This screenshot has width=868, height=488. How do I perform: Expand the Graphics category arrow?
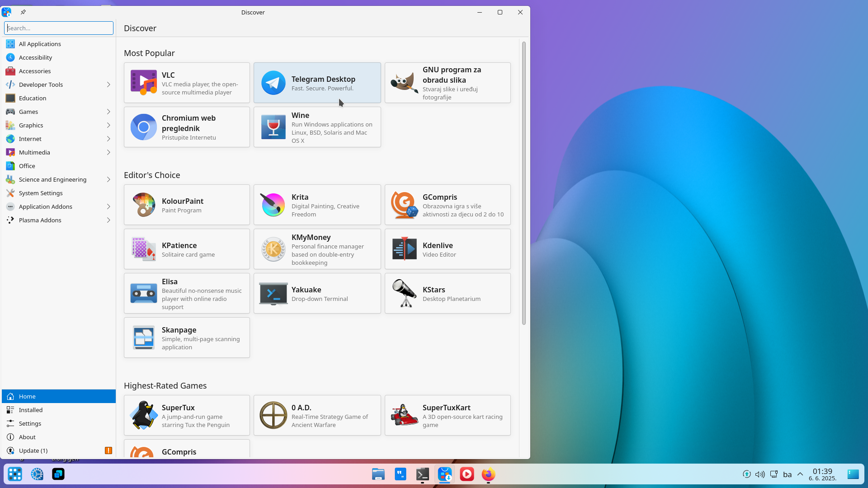coord(108,125)
